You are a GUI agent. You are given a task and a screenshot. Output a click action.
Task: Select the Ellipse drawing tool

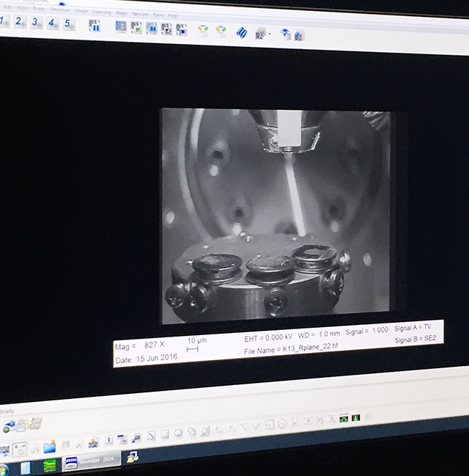[x=178, y=433]
